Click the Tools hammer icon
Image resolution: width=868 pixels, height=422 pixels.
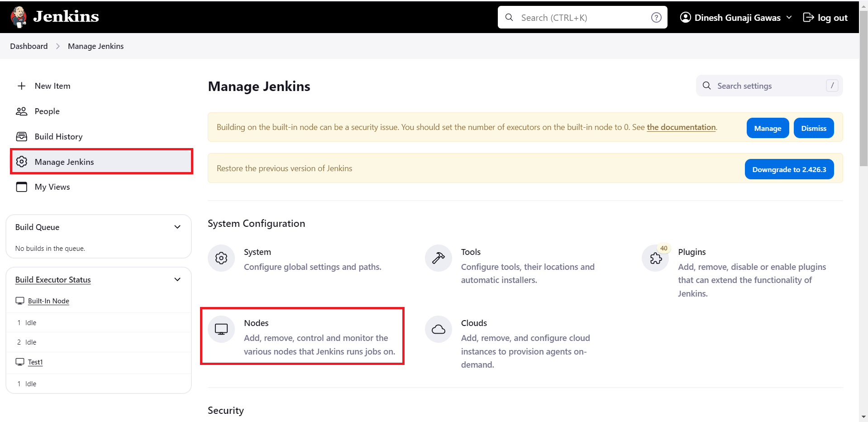tap(438, 258)
